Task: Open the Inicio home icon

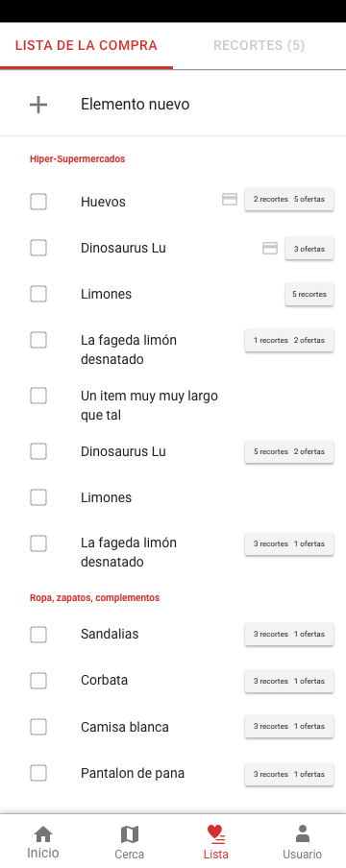Action: (42, 834)
